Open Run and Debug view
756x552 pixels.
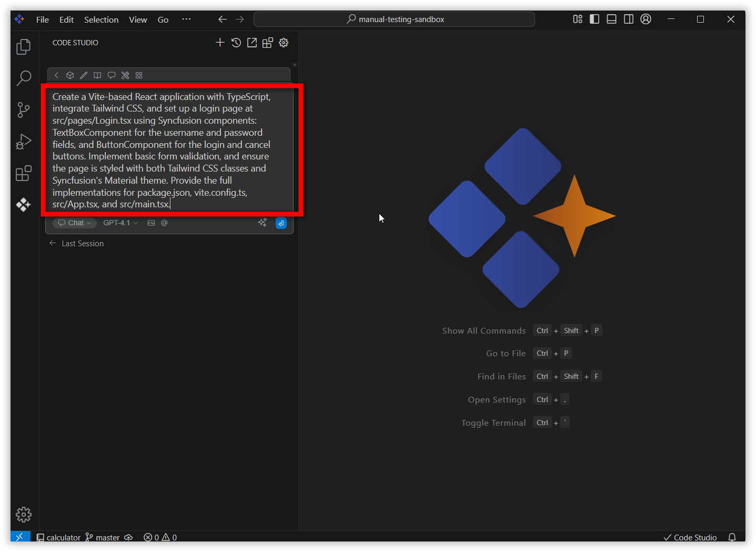pyautogui.click(x=24, y=142)
